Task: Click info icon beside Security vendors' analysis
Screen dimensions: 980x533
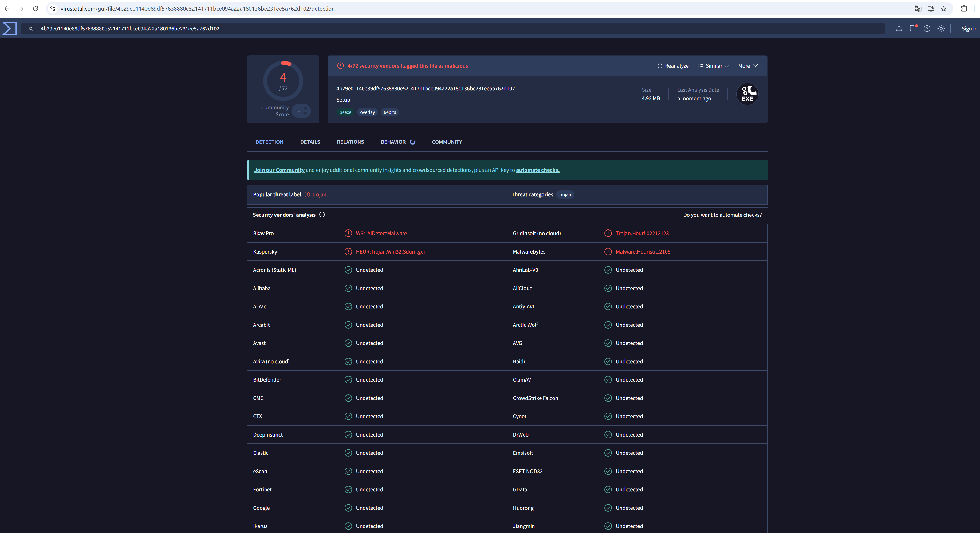Action: (x=322, y=215)
